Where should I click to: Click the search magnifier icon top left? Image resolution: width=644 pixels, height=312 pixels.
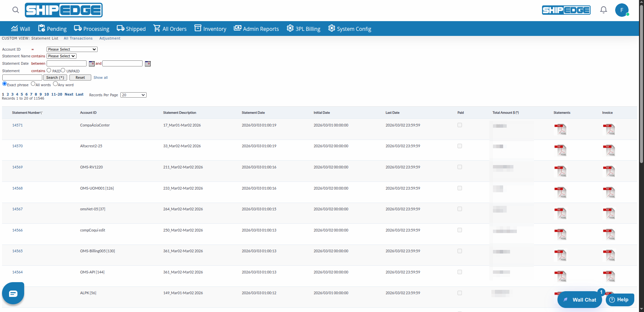click(15, 10)
